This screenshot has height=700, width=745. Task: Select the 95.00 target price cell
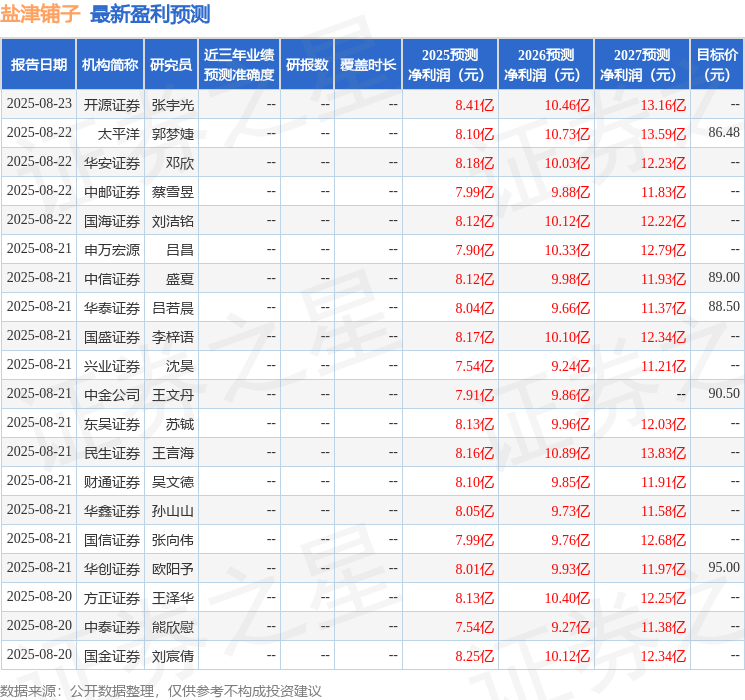pyautogui.click(x=723, y=568)
